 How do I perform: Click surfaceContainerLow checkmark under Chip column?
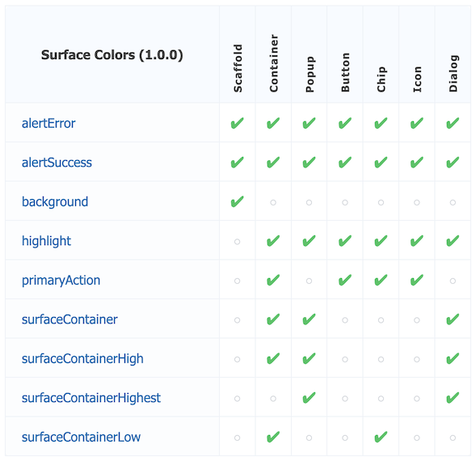point(381,437)
